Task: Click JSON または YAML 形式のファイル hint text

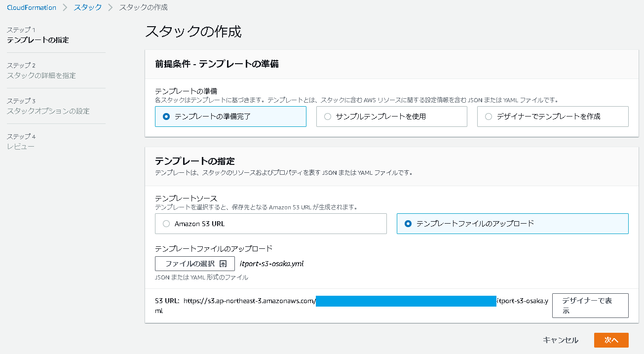Action: coord(201,277)
